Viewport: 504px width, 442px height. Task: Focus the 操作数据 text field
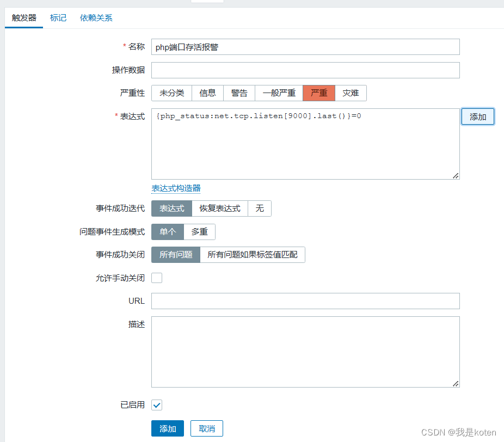click(305, 70)
